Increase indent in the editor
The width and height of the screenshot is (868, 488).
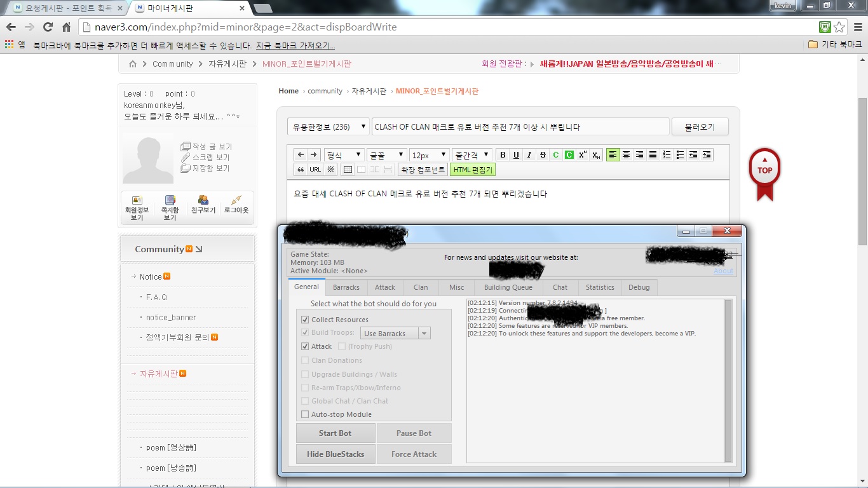coord(707,155)
